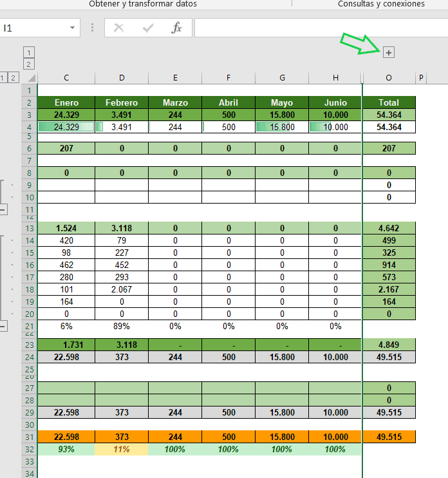Select column O header
This screenshot has width=448, height=478.
pyautogui.click(x=389, y=78)
